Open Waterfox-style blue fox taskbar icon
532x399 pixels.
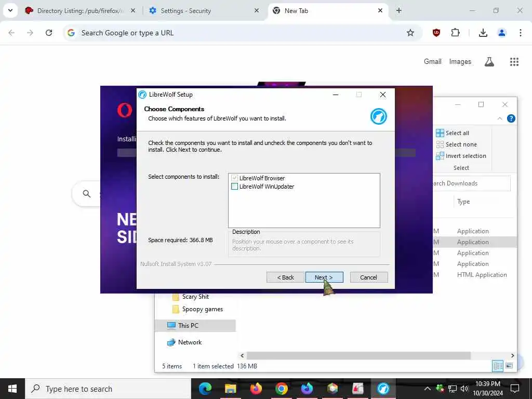pyautogui.click(x=307, y=389)
